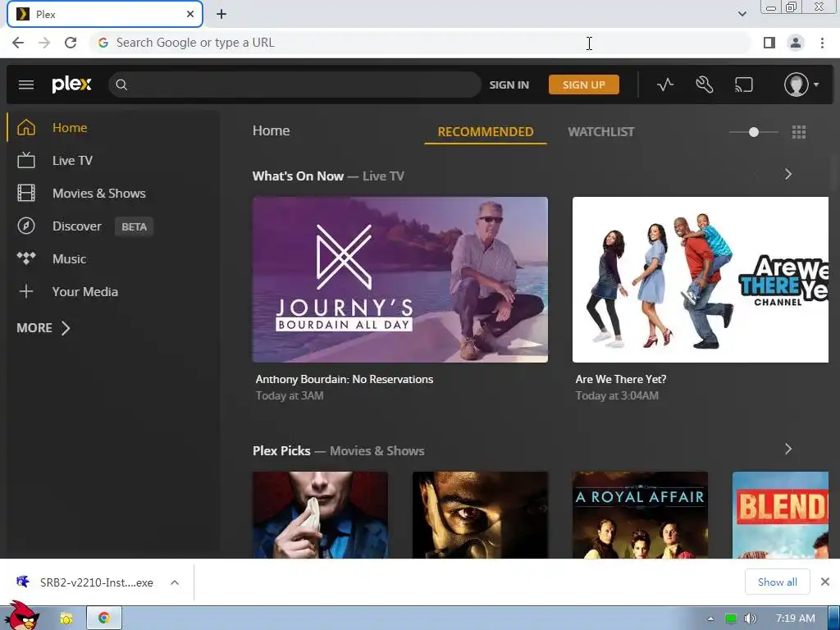This screenshot has width=840, height=630.
Task: Open Chrome profile icon
Action: [796, 43]
